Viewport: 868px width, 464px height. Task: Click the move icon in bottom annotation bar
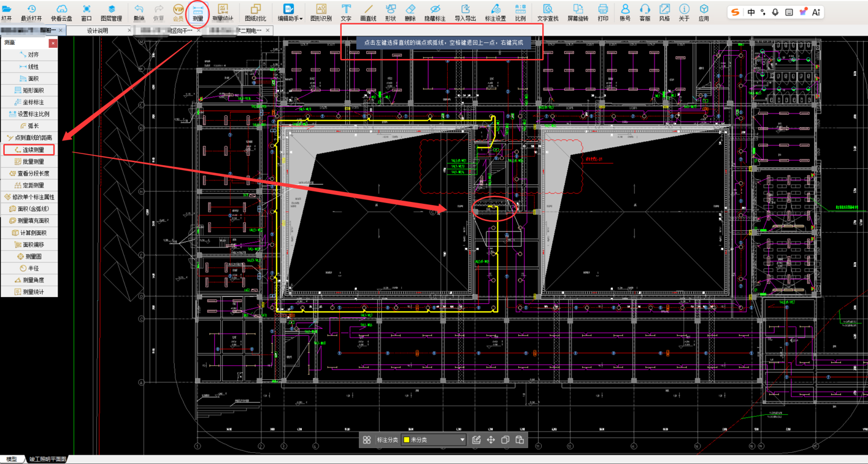pyautogui.click(x=491, y=440)
